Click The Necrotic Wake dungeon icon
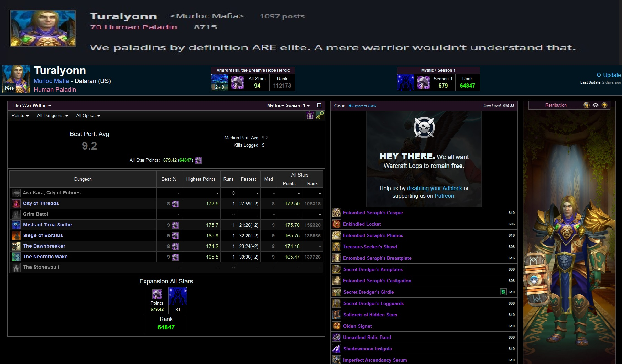 click(16, 257)
